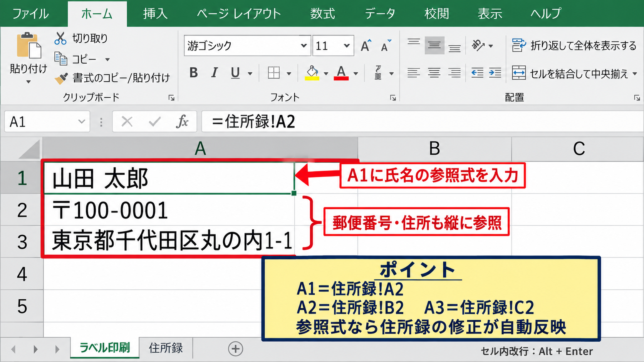Confirm formula entry with checkmark icon

tap(154, 122)
